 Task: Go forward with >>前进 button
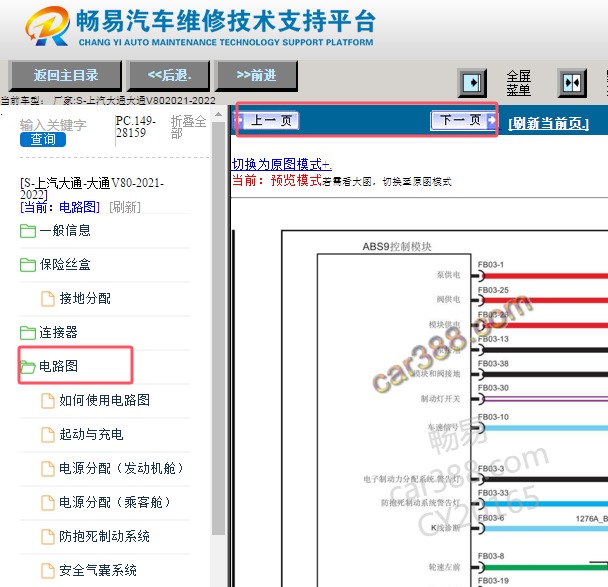point(256,75)
